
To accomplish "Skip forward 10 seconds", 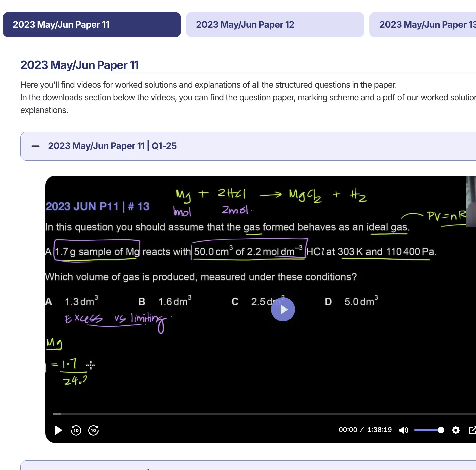I will tap(94, 430).
